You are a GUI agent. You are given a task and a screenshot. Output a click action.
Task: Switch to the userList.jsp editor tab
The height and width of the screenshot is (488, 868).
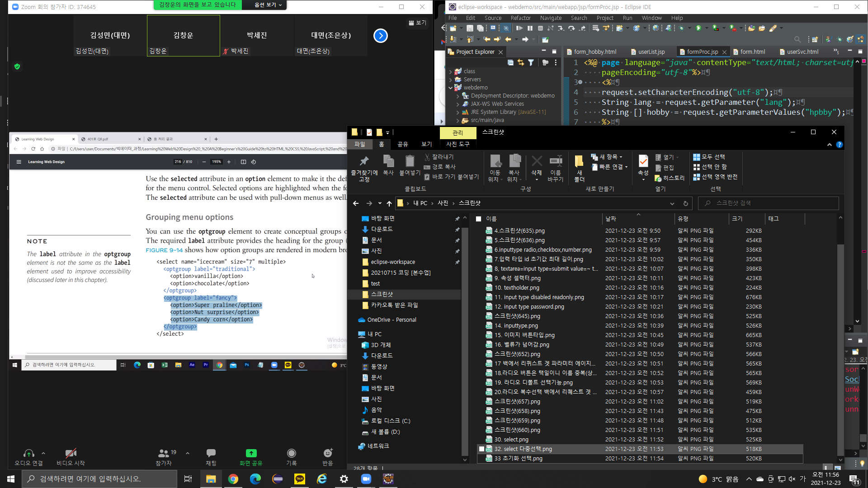click(651, 52)
